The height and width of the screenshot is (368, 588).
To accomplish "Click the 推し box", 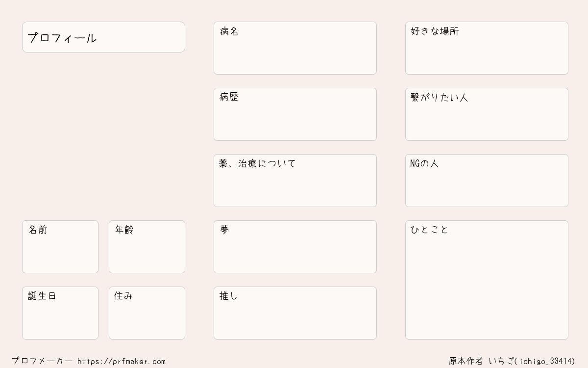I will pyautogui.click(x=295, y=313).
